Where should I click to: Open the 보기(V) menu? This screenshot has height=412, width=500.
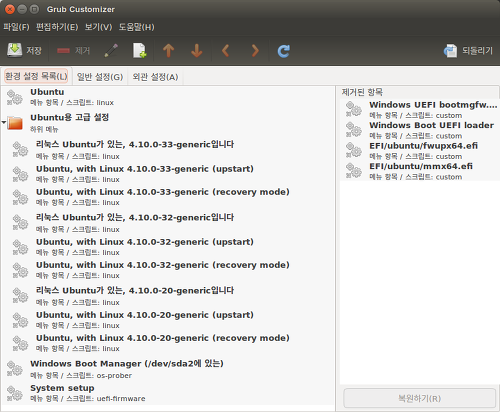(98, 27)
